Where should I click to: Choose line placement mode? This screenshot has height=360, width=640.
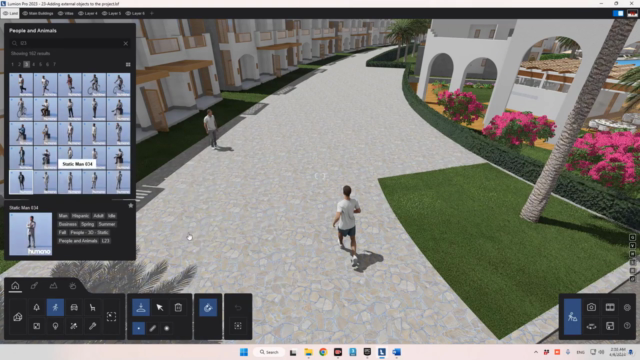(153, 328)
